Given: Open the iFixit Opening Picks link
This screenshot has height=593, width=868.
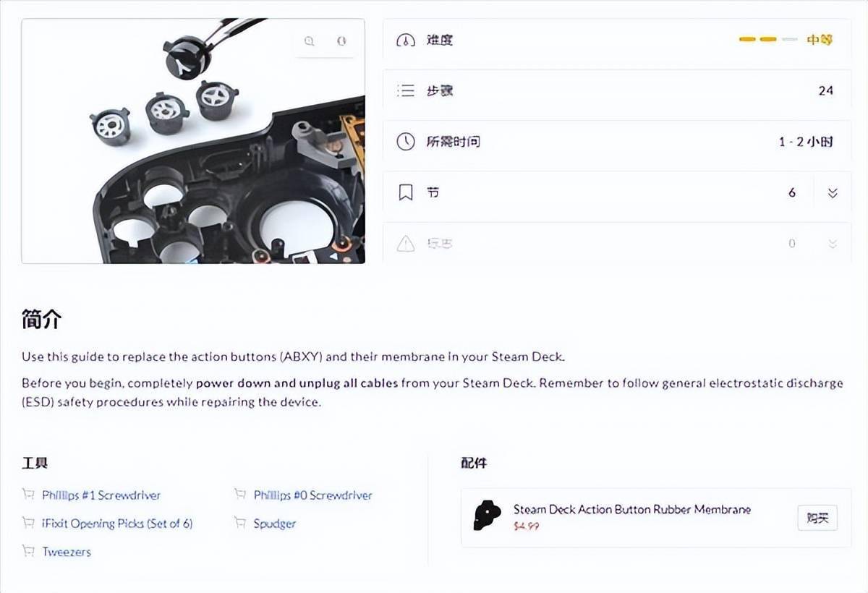Looking at the screenshot, I should (x=117, y=524).
